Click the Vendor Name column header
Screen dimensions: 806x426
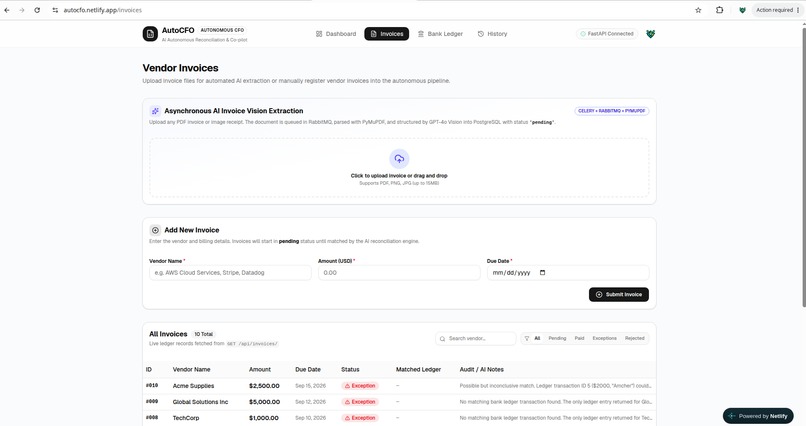tap(191, 369)
